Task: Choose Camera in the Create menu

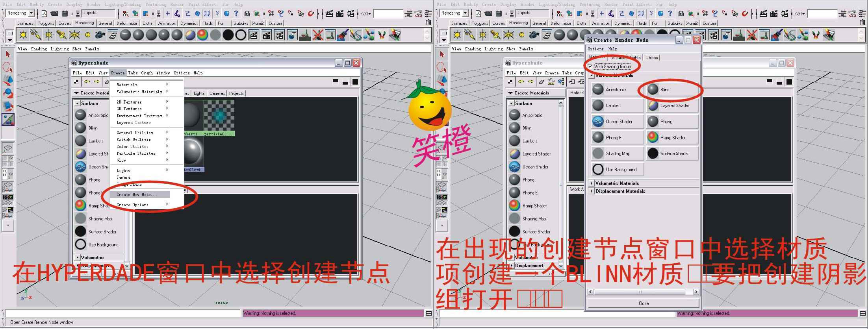Action: (x=123, y=177)
